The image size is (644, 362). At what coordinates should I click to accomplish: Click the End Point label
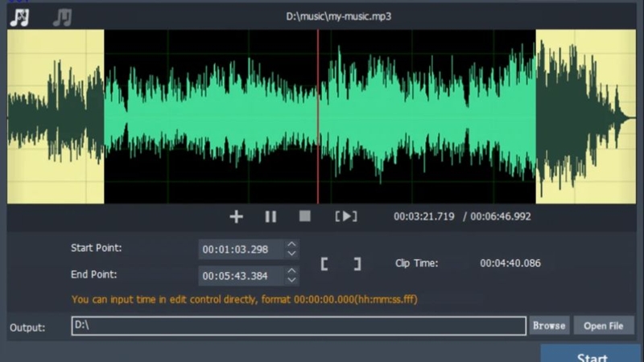pos(93,274)
